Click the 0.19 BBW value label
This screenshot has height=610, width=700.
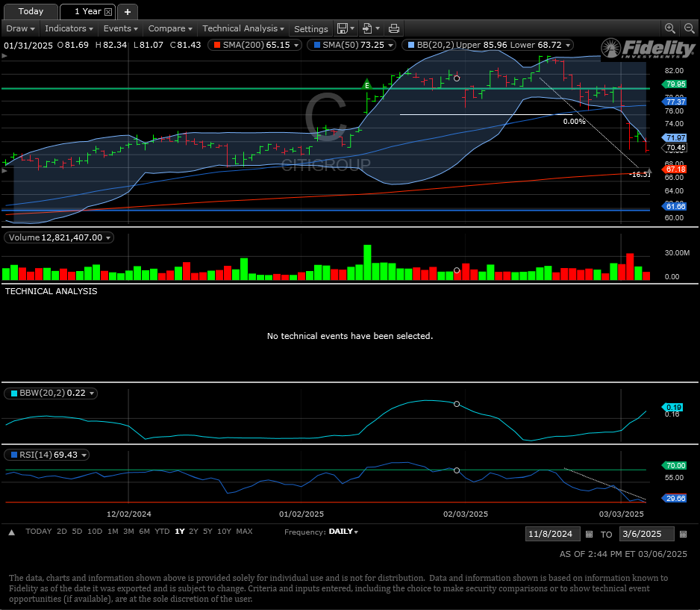click(673, 407)
